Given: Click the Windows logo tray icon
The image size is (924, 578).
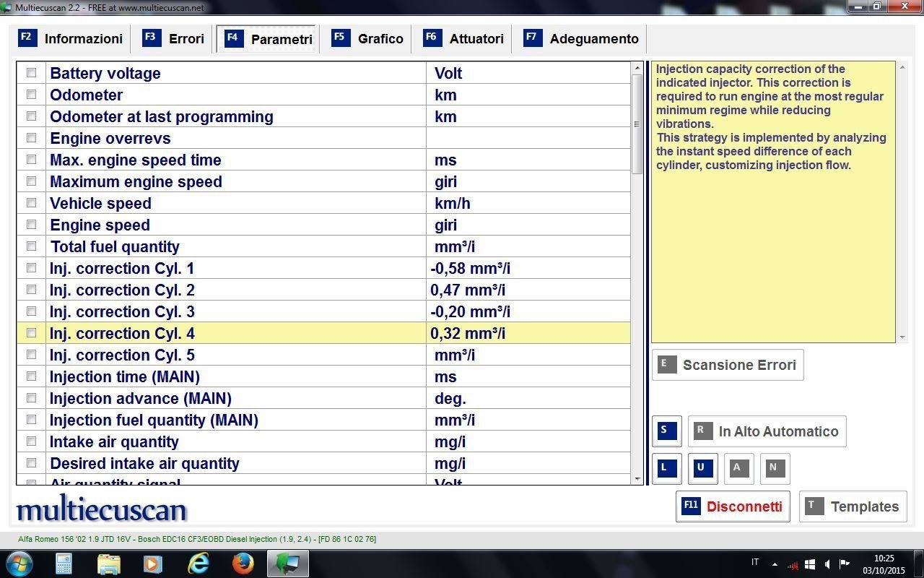Looking at the screenshot, I should coord(810,564).
